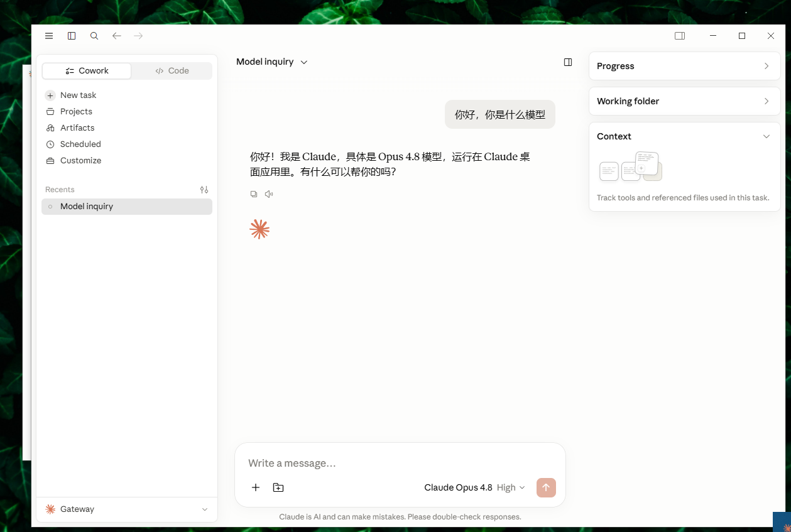Click the Gateway starburst icon

click(50, 509)
